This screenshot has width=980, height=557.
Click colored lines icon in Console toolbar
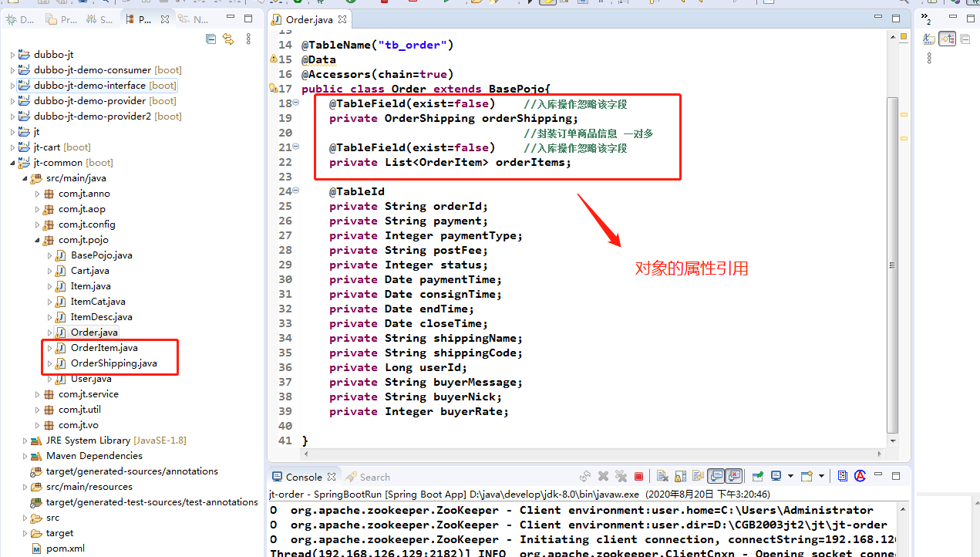pos(843,477)
